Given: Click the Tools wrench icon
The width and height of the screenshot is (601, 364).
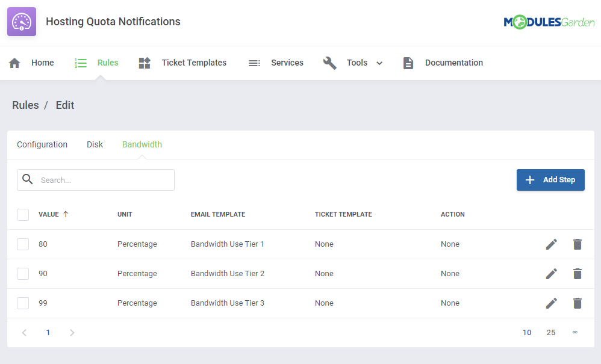Looking at the screenshot, I should point(329,63).
